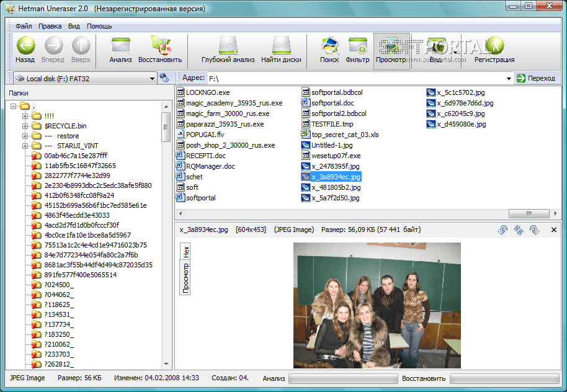Rotate preview image counterclockwise

502,230
